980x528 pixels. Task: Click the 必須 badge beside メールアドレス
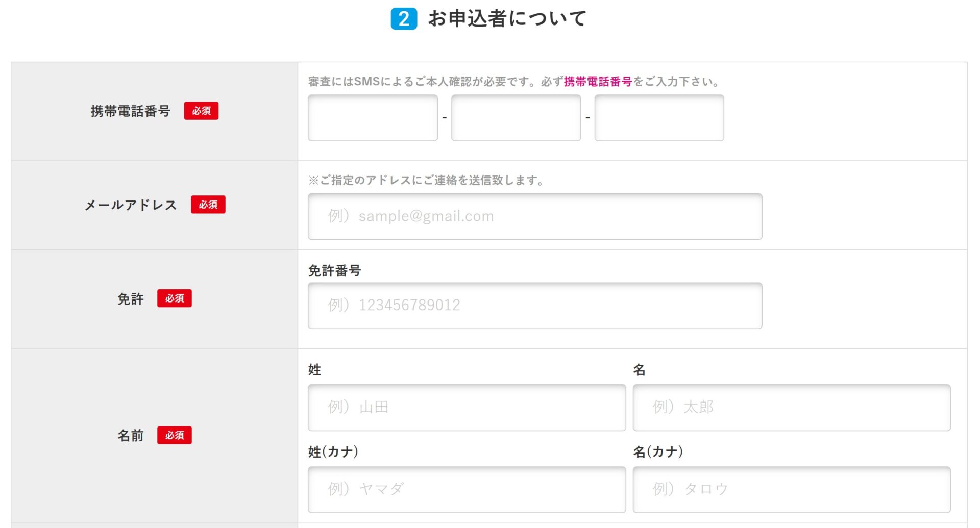[x=208, y=205]
